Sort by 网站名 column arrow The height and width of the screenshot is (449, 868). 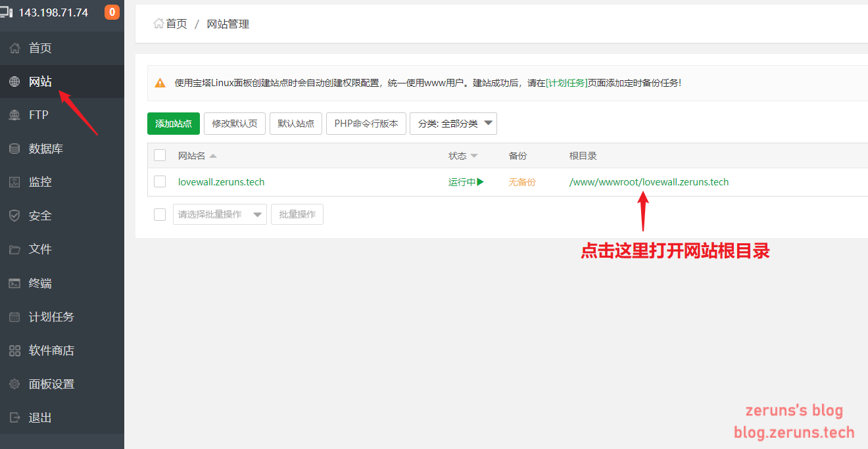[x=213, y=156]
